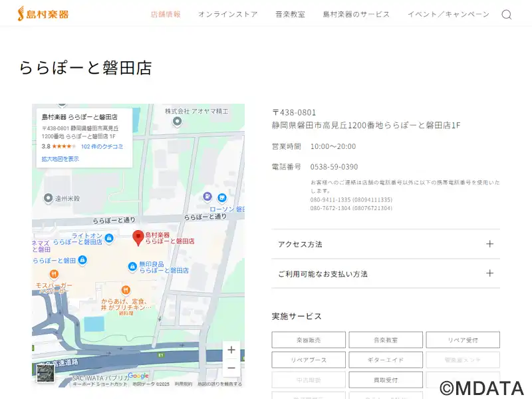Click the 楽器販売 service button
Image resolution: width=532 pixels, height=399 pixels.
click(x=309, y=340)
